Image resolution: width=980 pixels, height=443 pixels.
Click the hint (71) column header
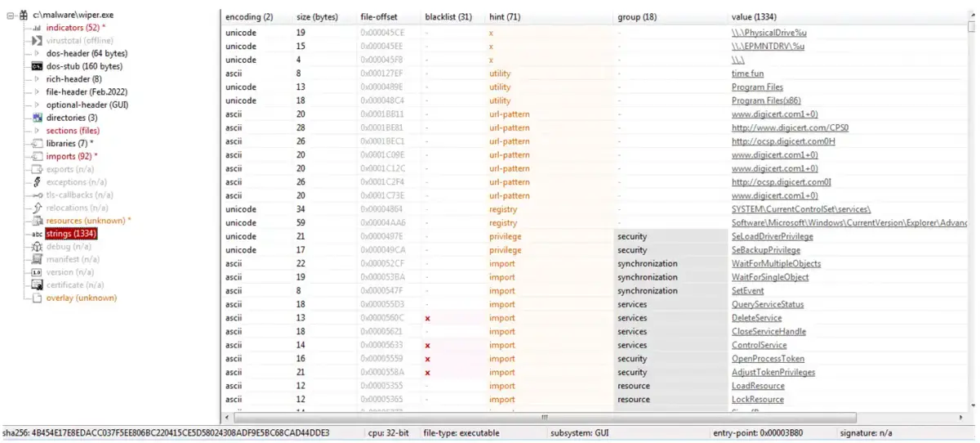click(x=506, y=16)
